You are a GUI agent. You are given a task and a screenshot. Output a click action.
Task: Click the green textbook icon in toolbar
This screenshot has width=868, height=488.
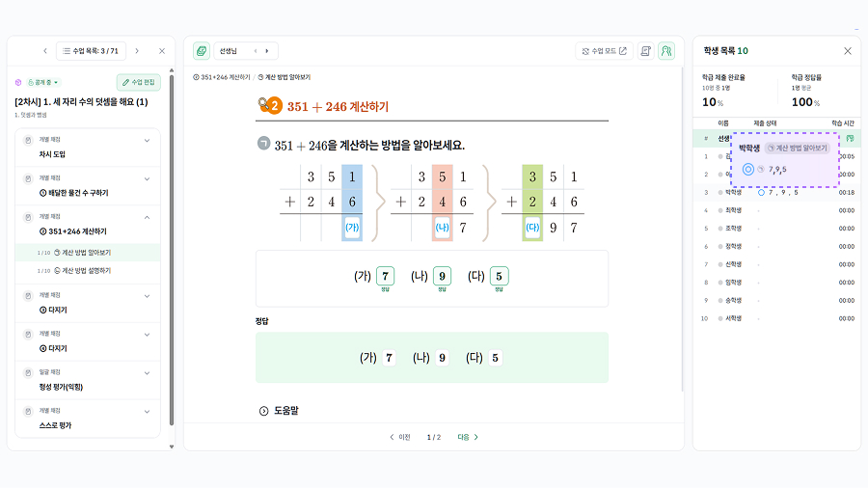click(x=202, y=51)
